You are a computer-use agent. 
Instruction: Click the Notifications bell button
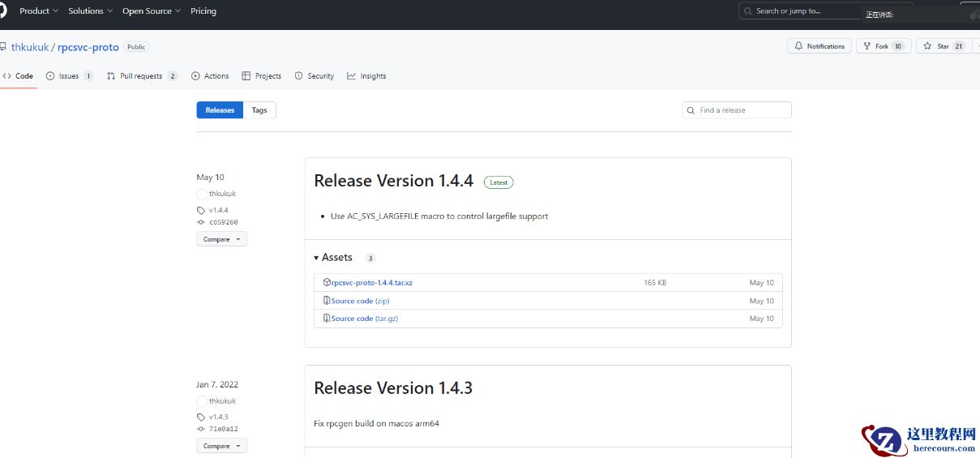coord(820,46)
